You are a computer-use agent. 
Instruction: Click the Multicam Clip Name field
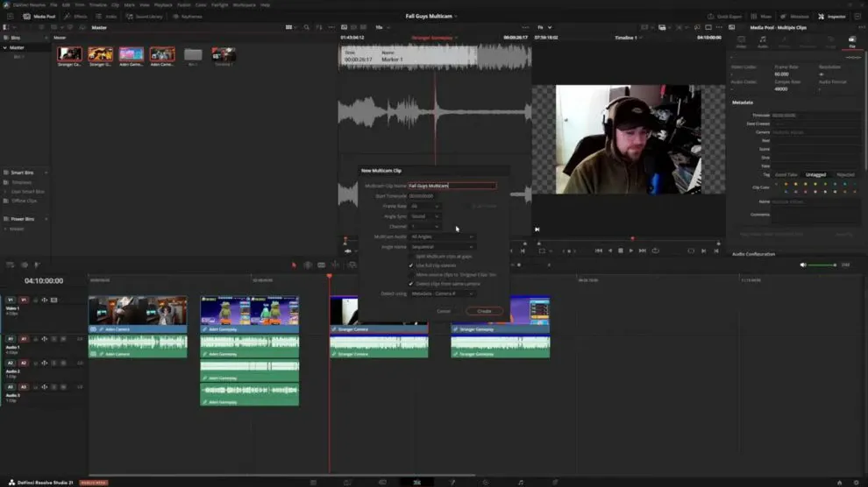pos(452,186)
